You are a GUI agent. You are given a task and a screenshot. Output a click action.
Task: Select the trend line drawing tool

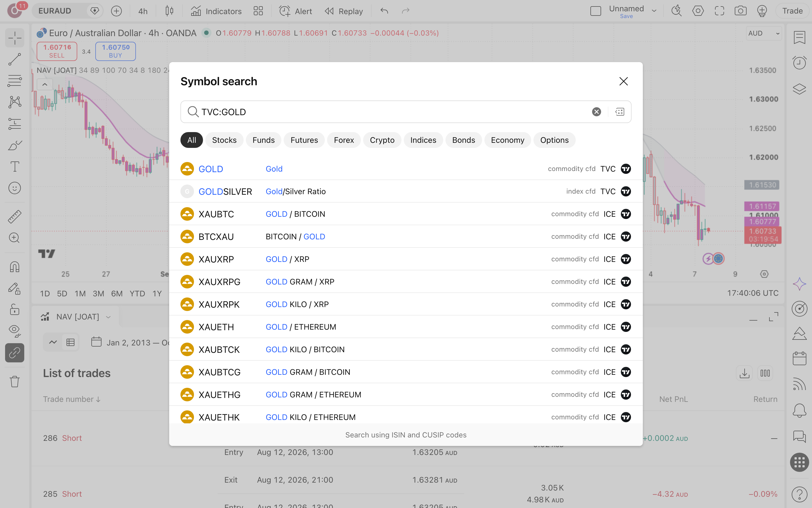coord(14,59)
